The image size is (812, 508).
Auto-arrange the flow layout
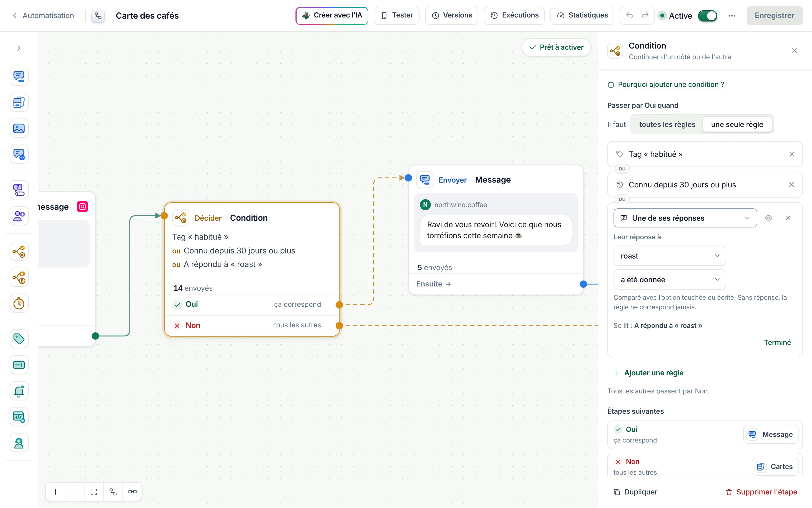(x=113, y=492)
